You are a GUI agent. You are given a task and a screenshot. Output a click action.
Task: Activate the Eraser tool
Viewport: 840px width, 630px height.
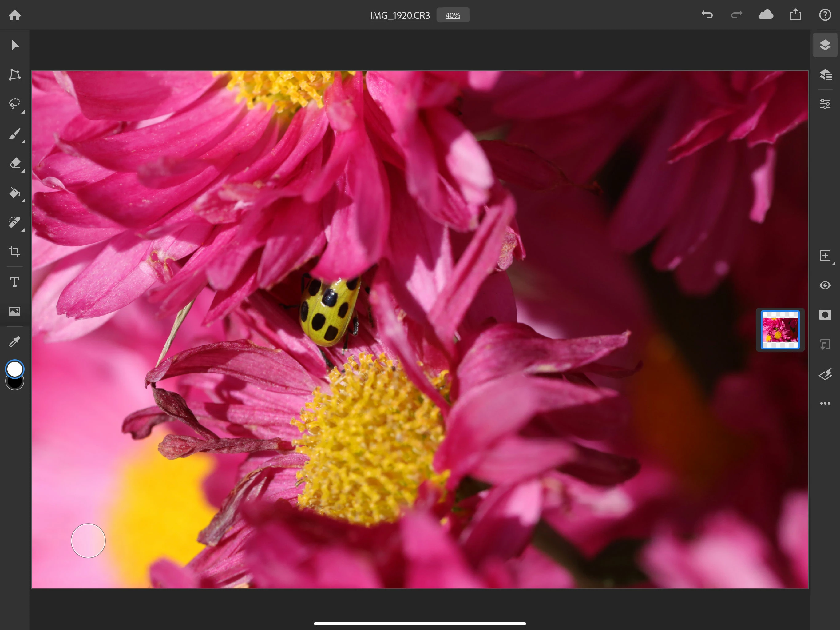[x=14, y=163]
